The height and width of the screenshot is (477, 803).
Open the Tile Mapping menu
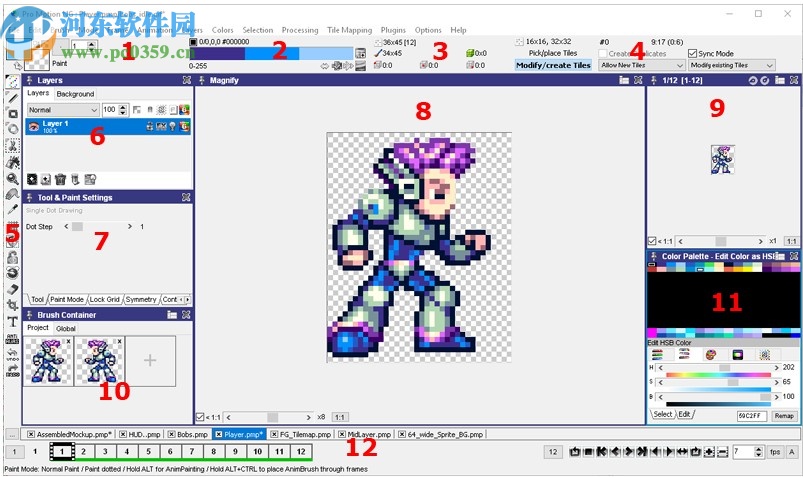[x=349, y=30]
